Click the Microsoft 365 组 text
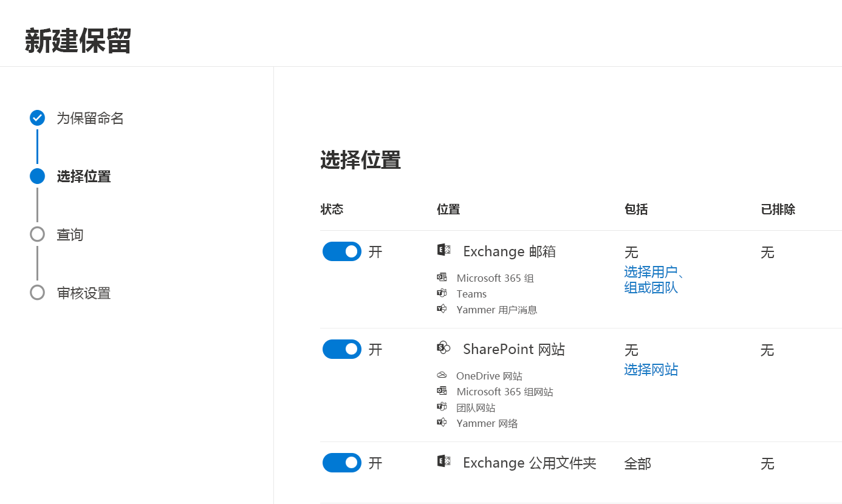Viewport: 842px width, 504px height. pyautogui.click(x=495, y=278)
